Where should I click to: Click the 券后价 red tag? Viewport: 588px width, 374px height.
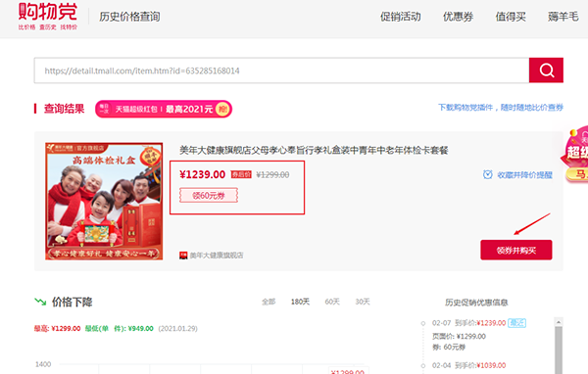point(241,174)
